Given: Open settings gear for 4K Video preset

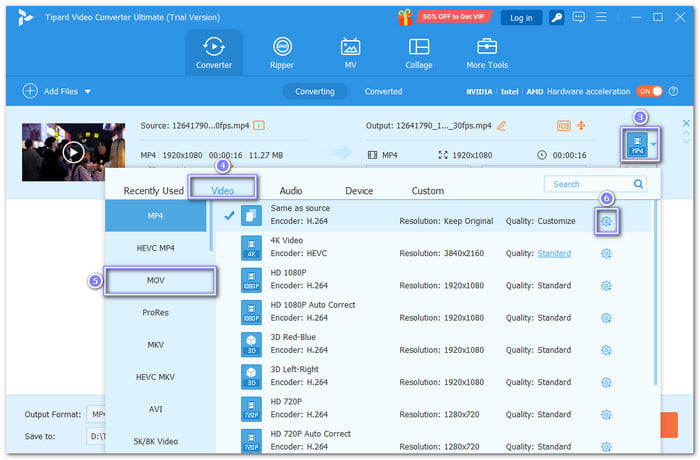Looking at the screenshot, I should coord(606,254).
